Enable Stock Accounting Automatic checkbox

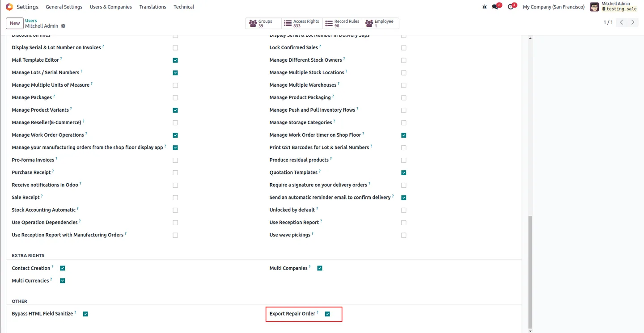pyautogui.click(x=175, y=211)
